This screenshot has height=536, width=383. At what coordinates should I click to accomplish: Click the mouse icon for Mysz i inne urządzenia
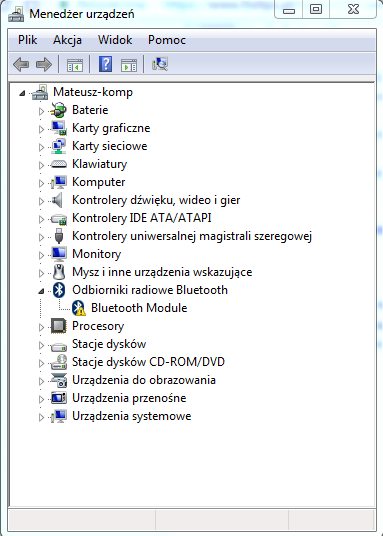coord(59,272)
